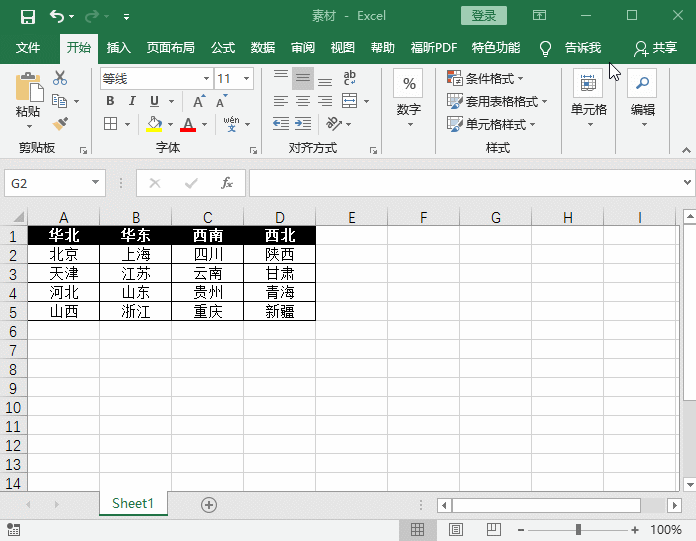Toggle bold formatting
The width and height of the screenshot is (696, 541).
(x=110, y=101)
